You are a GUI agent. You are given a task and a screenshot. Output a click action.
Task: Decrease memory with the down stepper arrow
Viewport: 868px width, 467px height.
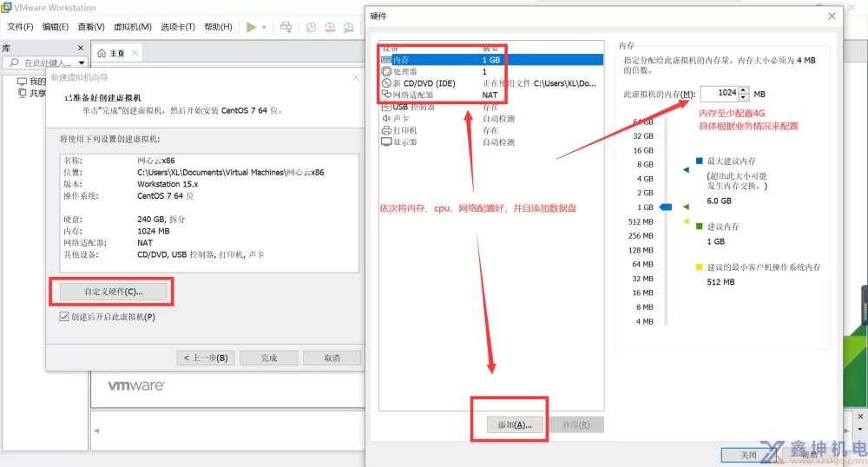[x=744, y=97]
